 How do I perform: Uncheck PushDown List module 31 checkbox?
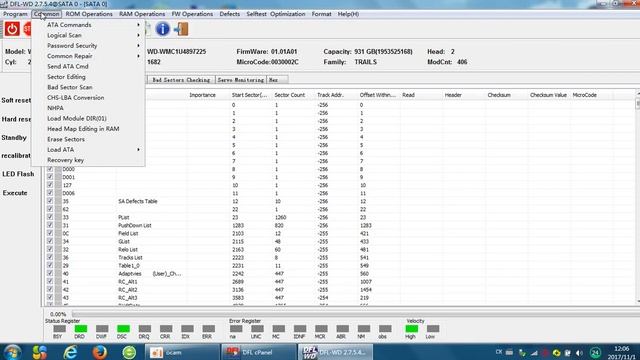coord(50,225)
